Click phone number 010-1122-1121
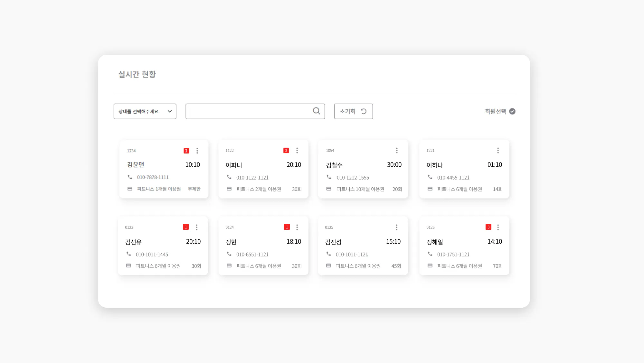The height and width of the screenshot is (363, 644). coord(252,178)
